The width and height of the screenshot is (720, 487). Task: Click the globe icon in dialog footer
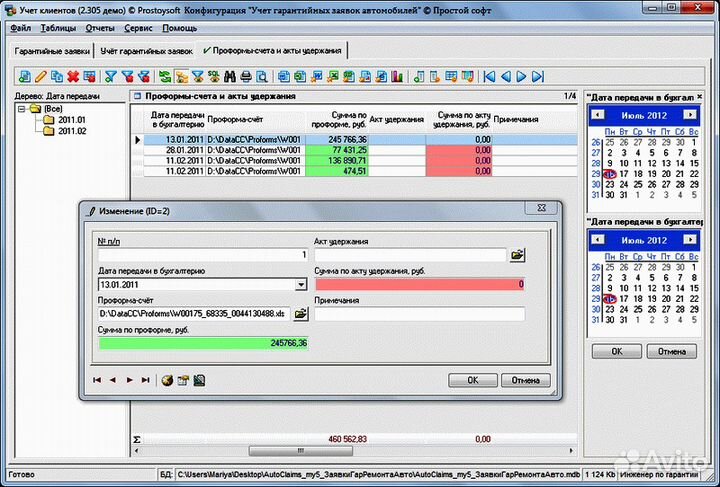167,380
